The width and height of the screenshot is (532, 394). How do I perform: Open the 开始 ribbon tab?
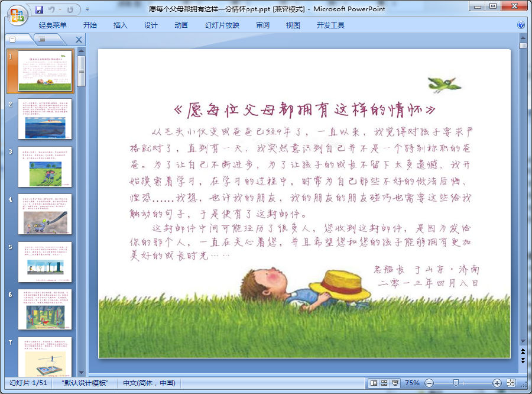point(90,25)
